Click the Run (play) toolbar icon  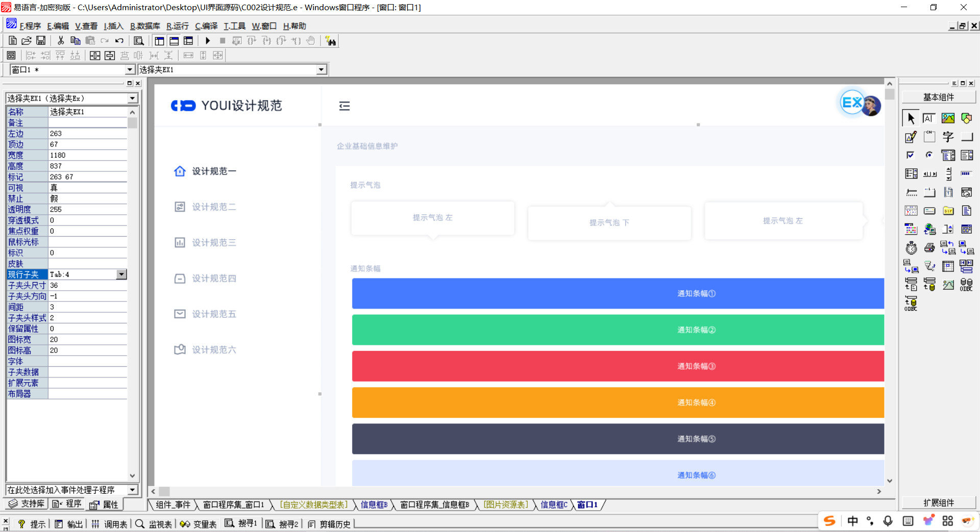point(208,41)
